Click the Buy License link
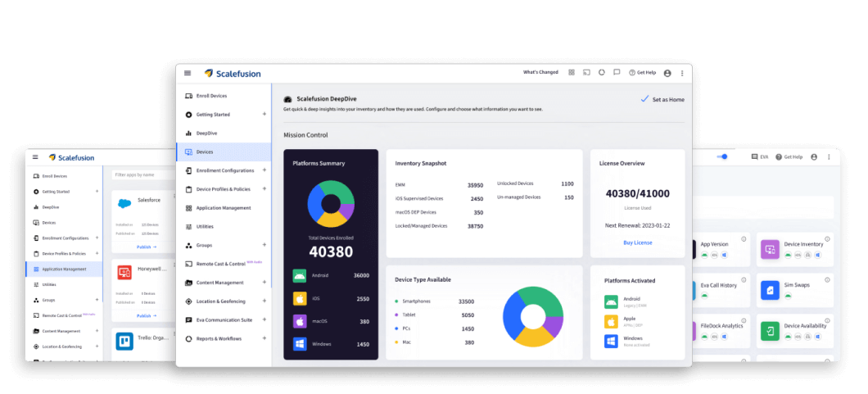868x394 pixels. [638, 242]
